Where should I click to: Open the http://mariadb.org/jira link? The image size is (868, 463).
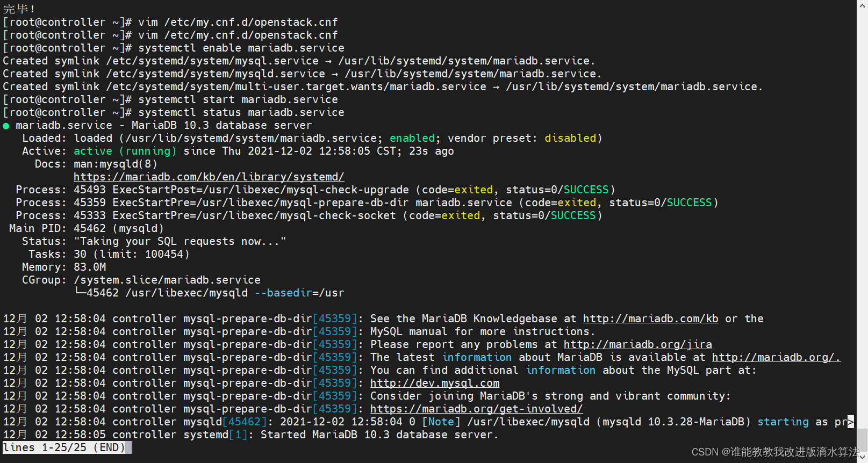click(637, 344)
